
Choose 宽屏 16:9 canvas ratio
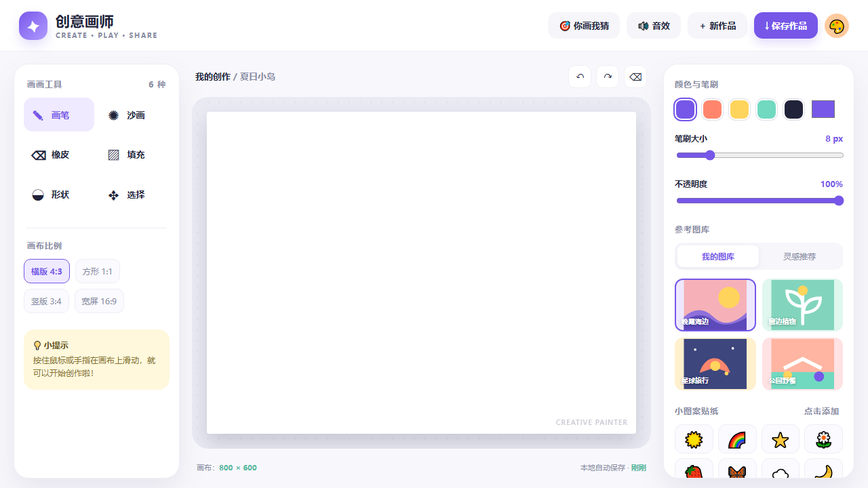[99, 301]
